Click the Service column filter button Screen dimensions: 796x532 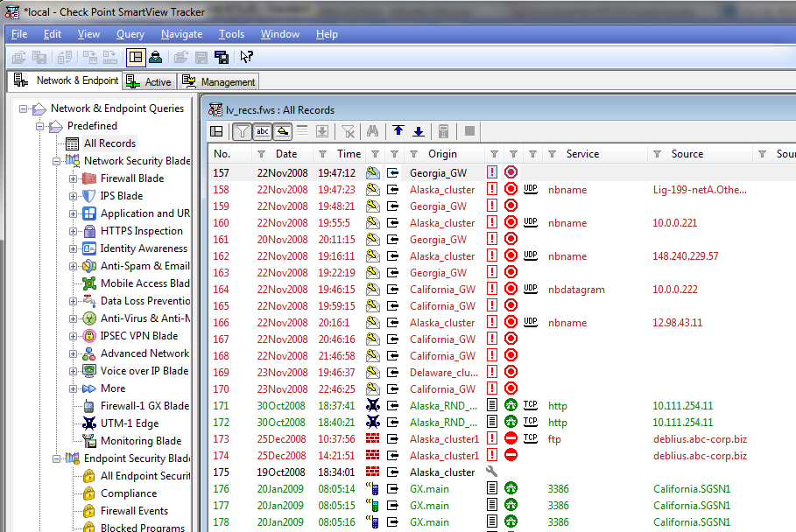(552, 154)
